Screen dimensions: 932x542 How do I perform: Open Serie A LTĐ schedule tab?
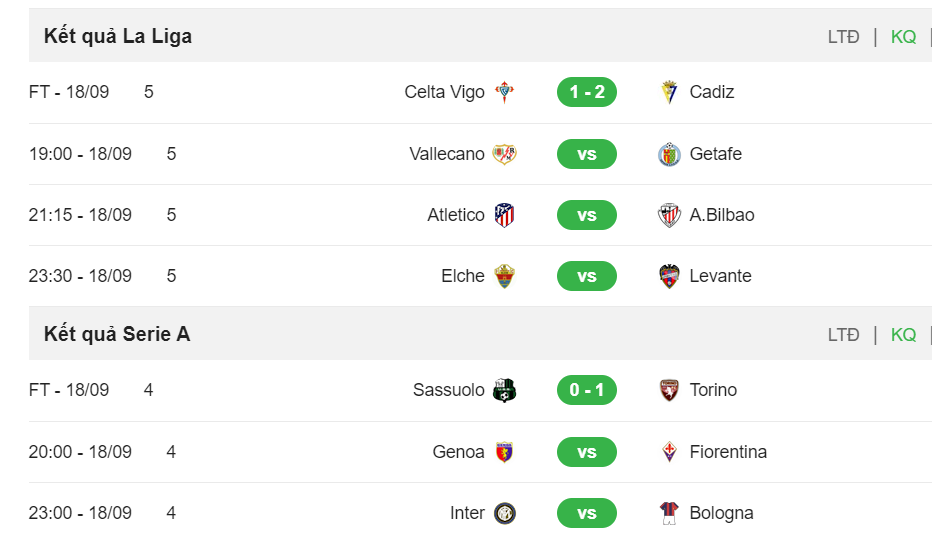tap(843, 335)
